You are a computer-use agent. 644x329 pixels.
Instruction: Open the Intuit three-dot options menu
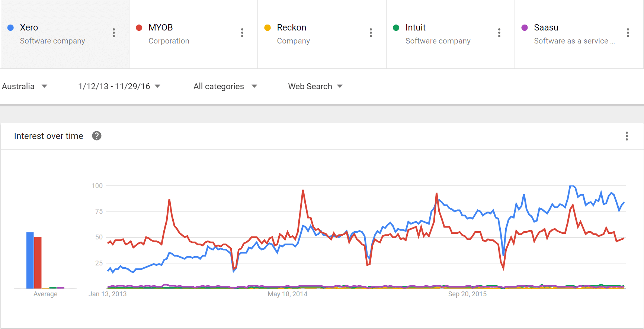pos(499,33)
